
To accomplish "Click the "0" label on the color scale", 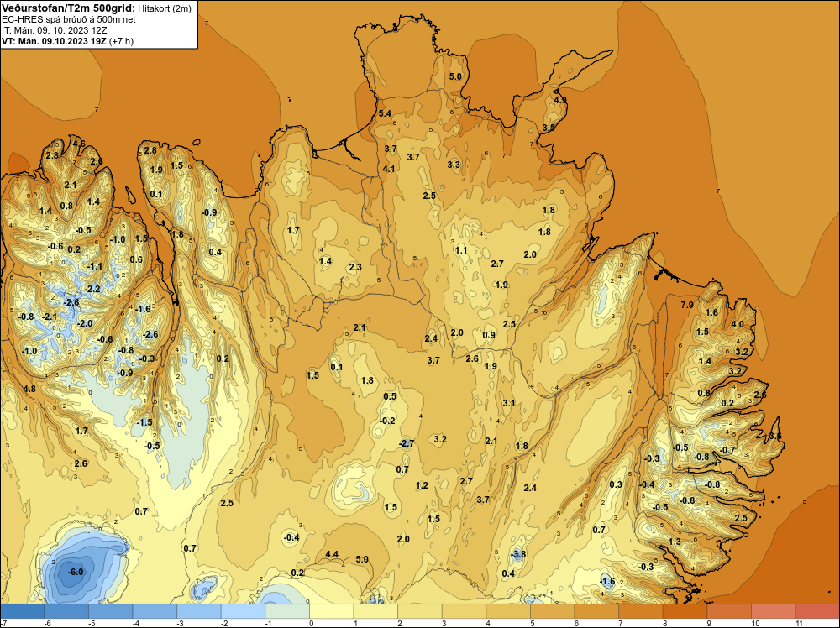I will pos(311,623).
